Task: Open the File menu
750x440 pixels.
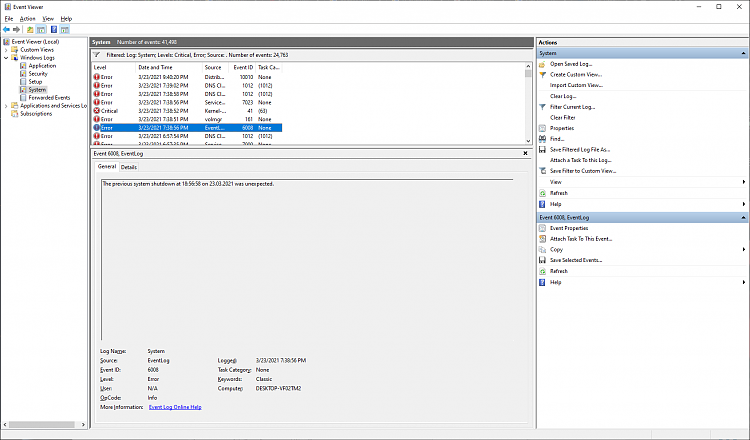Action: [9, 19]
